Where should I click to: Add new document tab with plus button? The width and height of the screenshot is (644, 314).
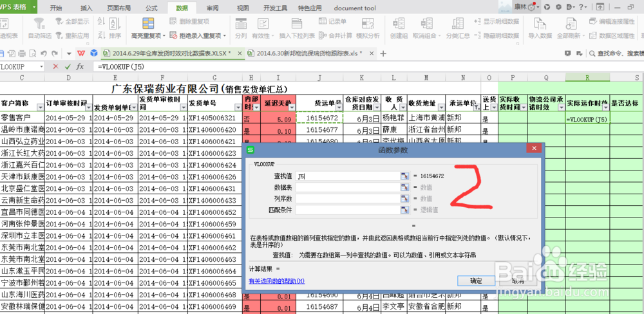pos(383,53)
